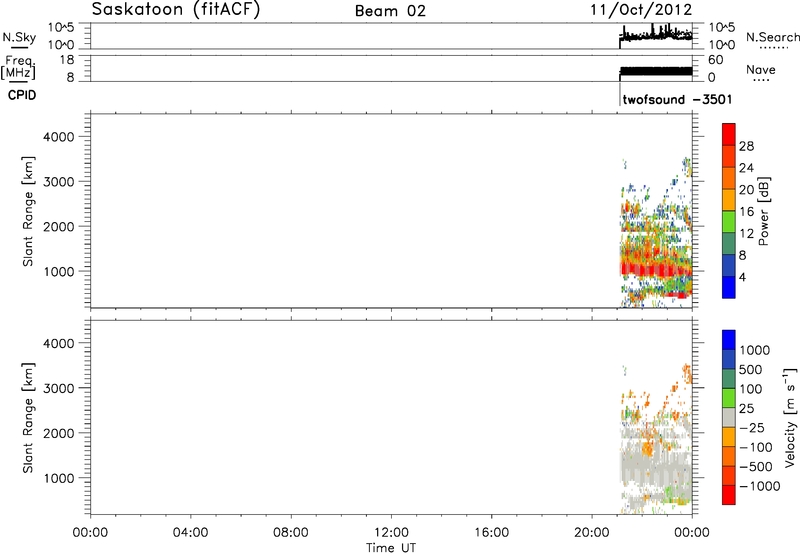Image resolution: width=800 pixels, height=554 pixels.
Task: Click the '60' Nave axis tick
Action: pyautogui.click(x=716, y=60)
